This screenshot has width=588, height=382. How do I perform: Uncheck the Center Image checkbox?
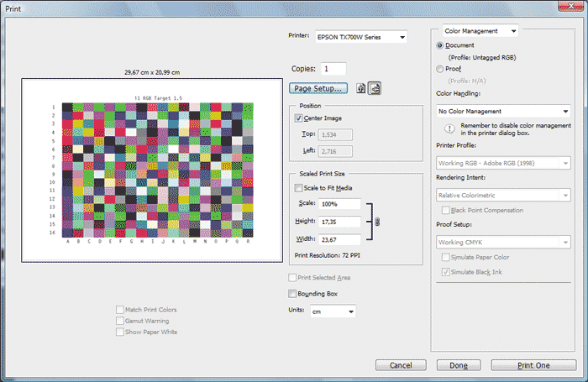[x=299, y=119]
